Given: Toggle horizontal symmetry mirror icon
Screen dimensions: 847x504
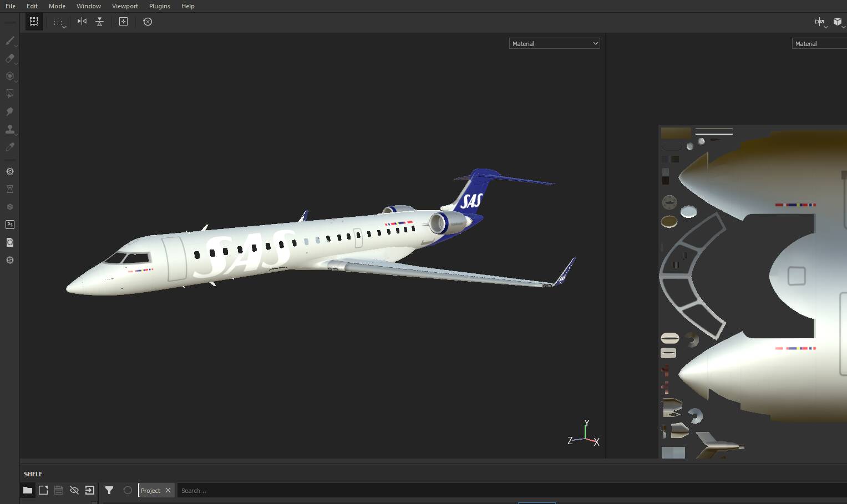Looking at the screenshot, I should (82, 22).
